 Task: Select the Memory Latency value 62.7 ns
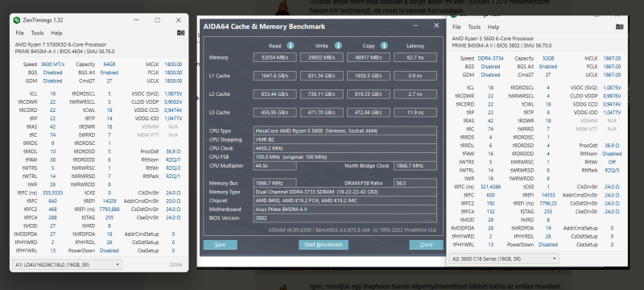[415, 57]
